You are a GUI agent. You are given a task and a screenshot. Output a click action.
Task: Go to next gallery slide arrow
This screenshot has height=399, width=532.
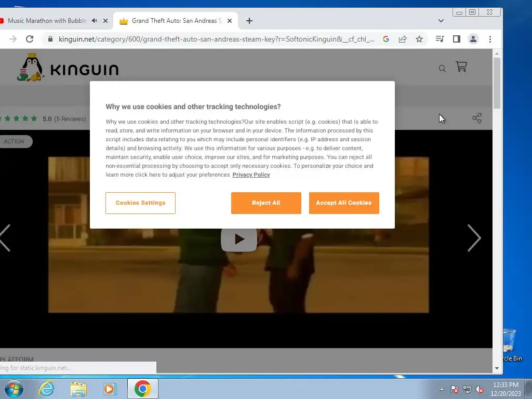(x=474, y=238)
